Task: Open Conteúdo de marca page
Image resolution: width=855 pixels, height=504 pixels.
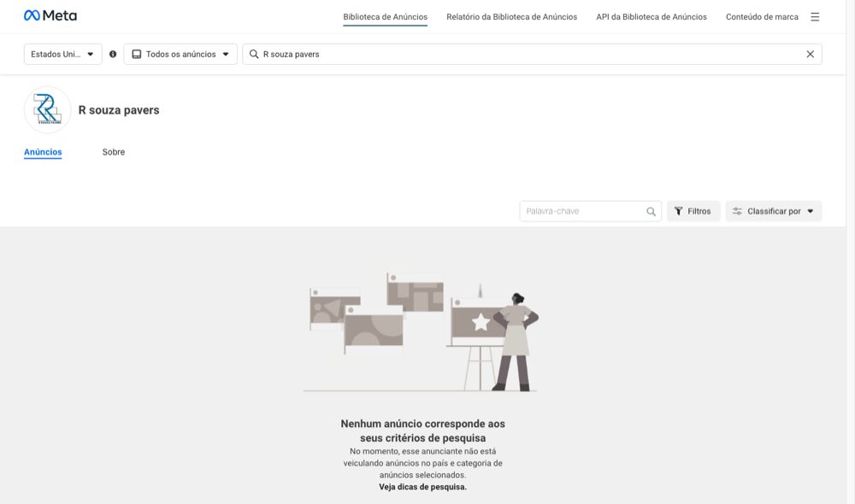Action: pyautogui.click(x=762, y=17)
